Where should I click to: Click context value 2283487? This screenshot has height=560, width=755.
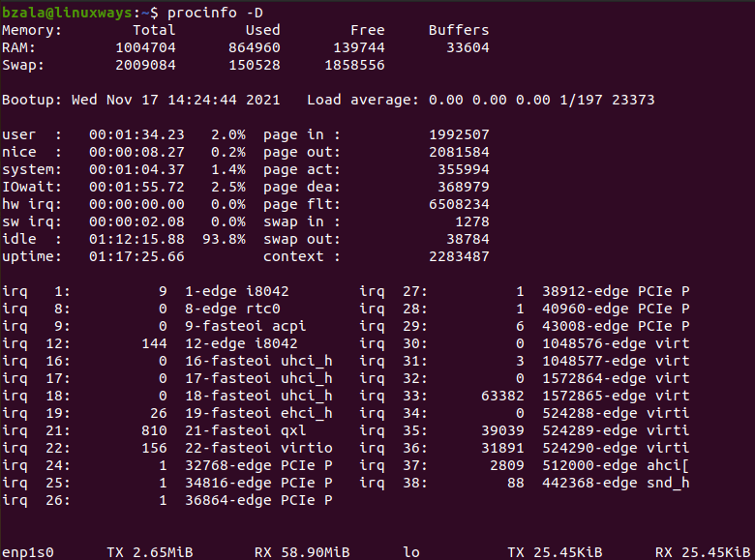coord(459,256)
